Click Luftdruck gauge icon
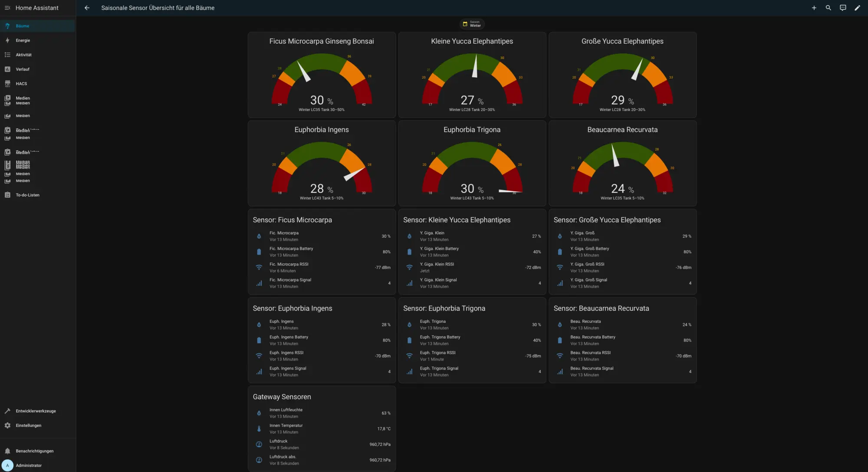Image resolution: width=868 pixels, height=472 pixels. (259, 444)
